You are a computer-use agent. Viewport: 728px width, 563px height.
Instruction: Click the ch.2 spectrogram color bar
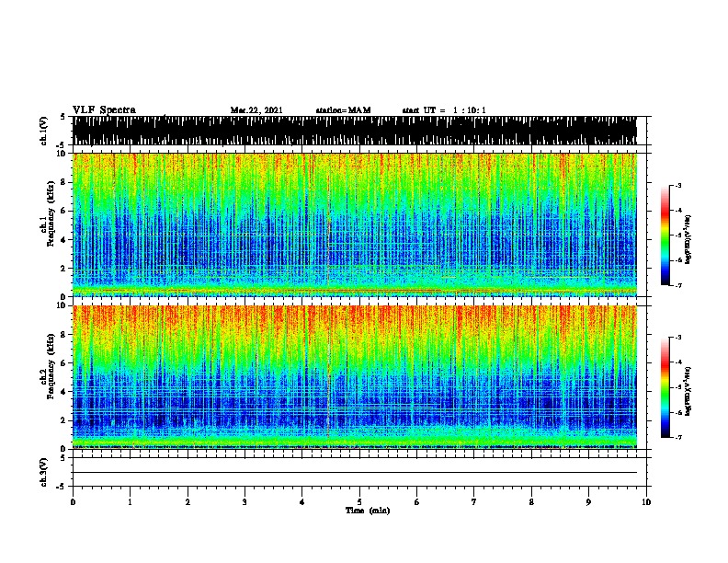(665, 387)
